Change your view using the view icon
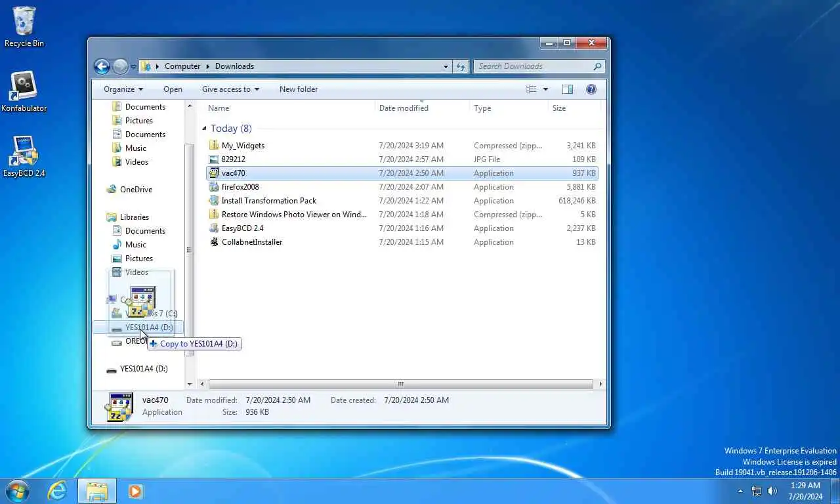The width and height of the screenshot is (840, 504). point(532,89)
